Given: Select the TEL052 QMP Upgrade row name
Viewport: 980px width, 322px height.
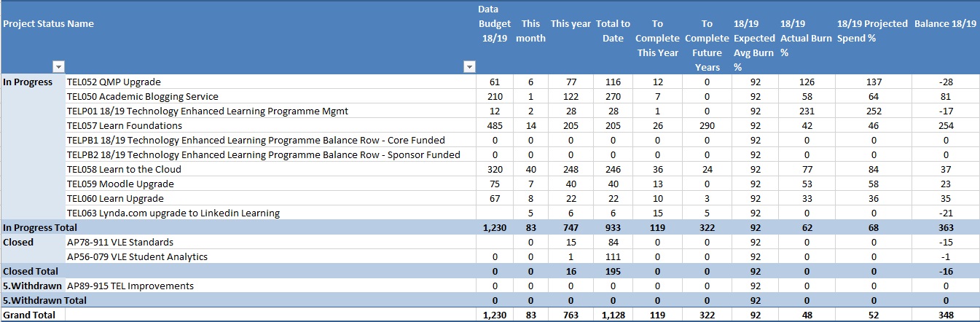Looking at the screenshot, I should [114, 82].
